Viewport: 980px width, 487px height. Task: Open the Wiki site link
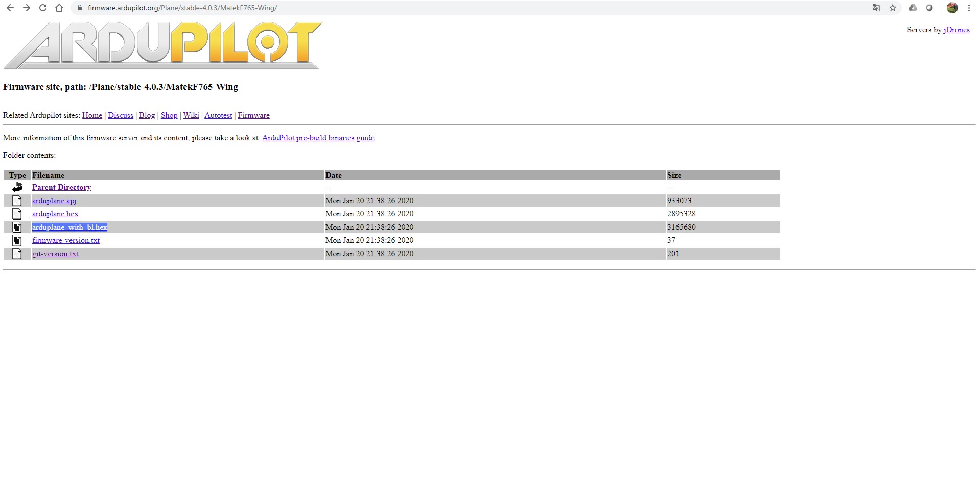click(x=191, y=115)
